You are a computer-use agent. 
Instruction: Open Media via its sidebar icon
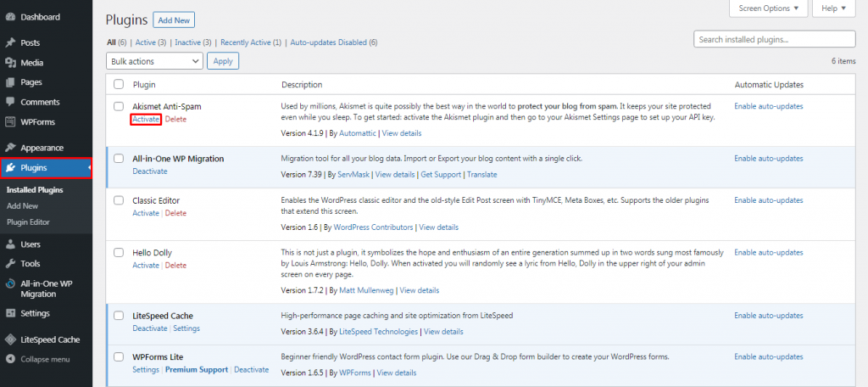click(10, 63)
